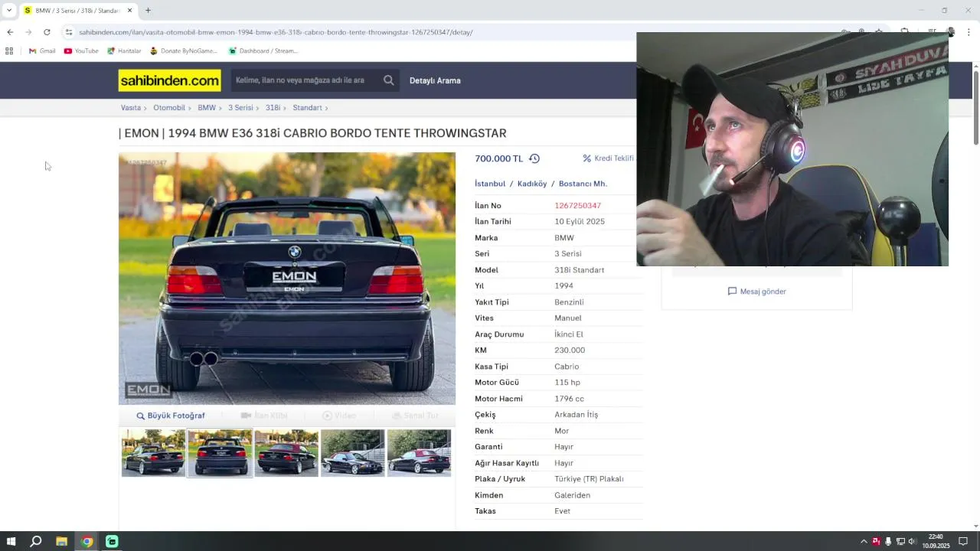
Task: Click the Sanal Tur tab
Action: coord(415,416)
